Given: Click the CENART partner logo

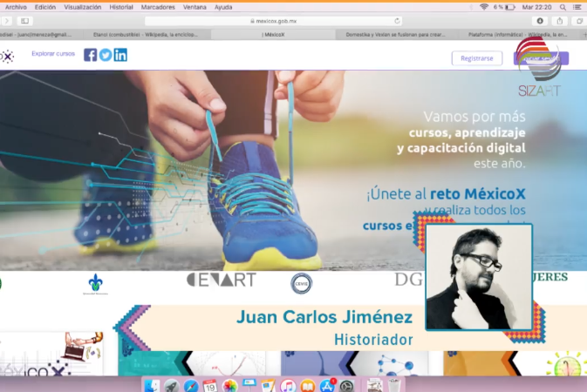Looking at the screenshot, I should (221, 280).
